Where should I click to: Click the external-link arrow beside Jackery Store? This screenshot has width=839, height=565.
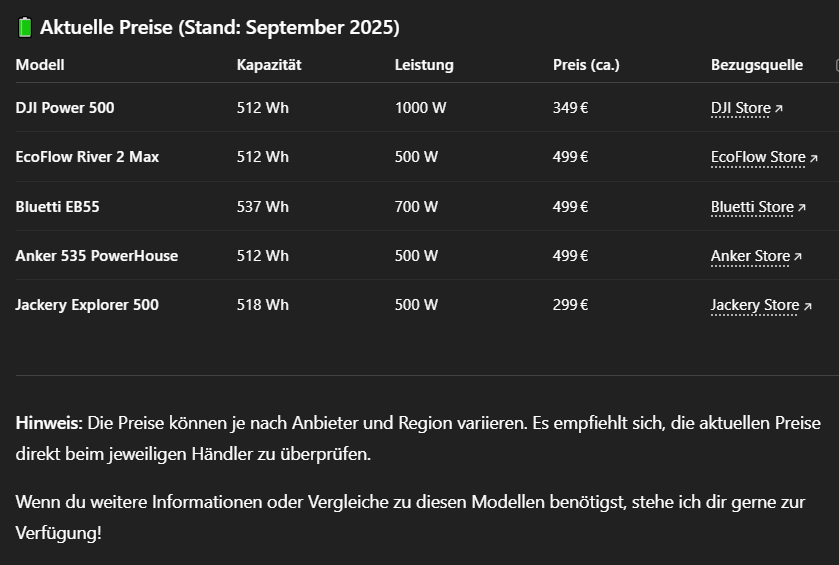tap(807, 306)
